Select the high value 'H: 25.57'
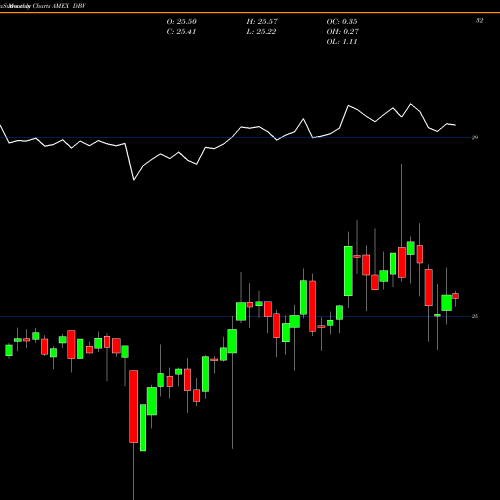The image size is (500, 500). [x=262, y=22]
